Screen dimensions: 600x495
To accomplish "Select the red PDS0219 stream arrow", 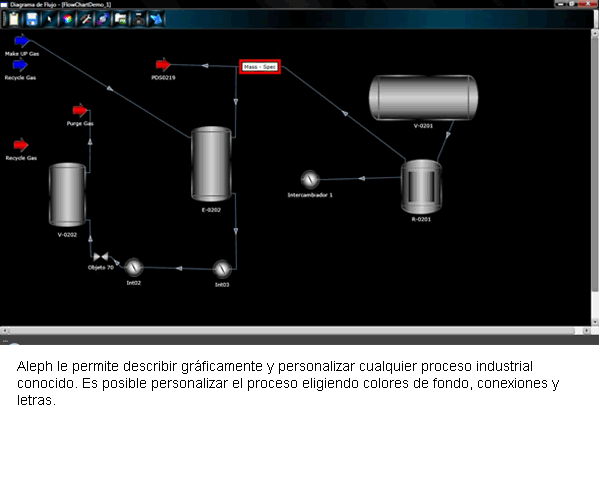I will 163,64.
